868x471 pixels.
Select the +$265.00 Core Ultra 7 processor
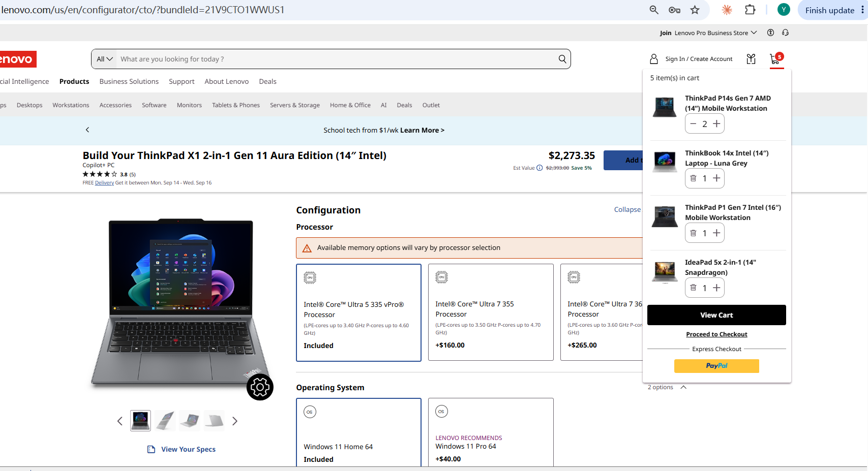click(602, 312)
